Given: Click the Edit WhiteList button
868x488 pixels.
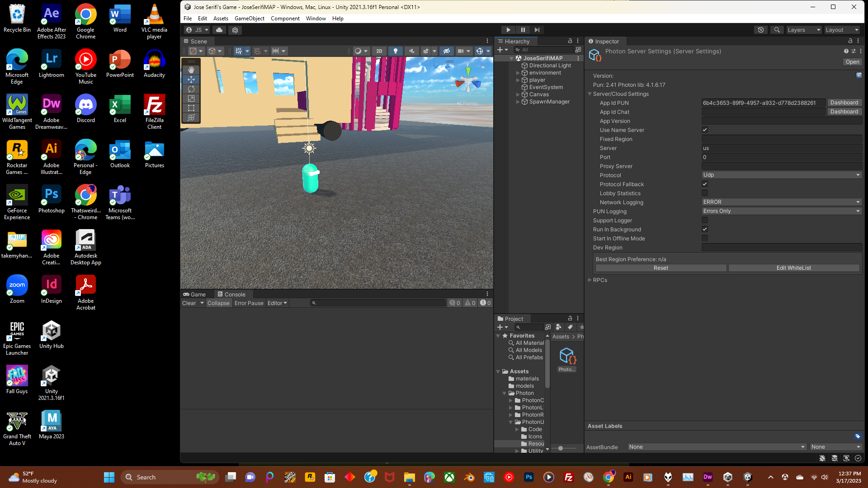Looking at the screenshot, I should click(793, 268).
